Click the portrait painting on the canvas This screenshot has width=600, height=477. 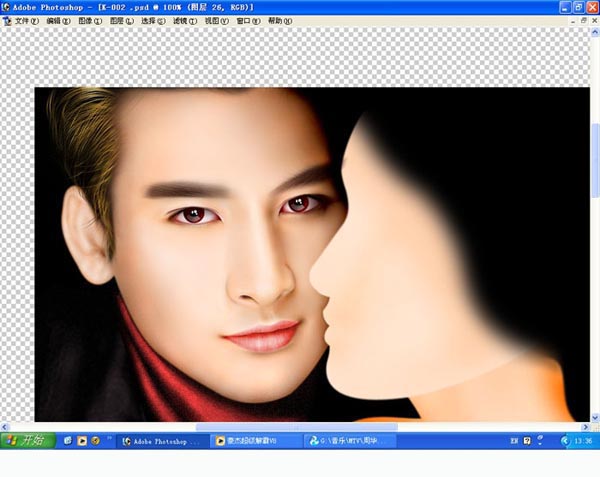coord(312,254)
